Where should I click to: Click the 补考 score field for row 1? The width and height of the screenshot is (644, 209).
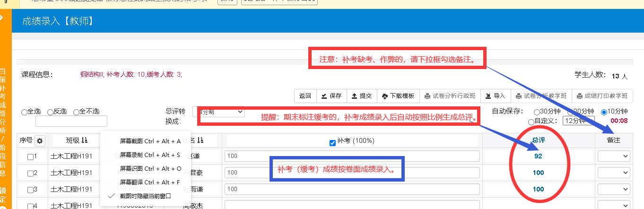[352, 156]
